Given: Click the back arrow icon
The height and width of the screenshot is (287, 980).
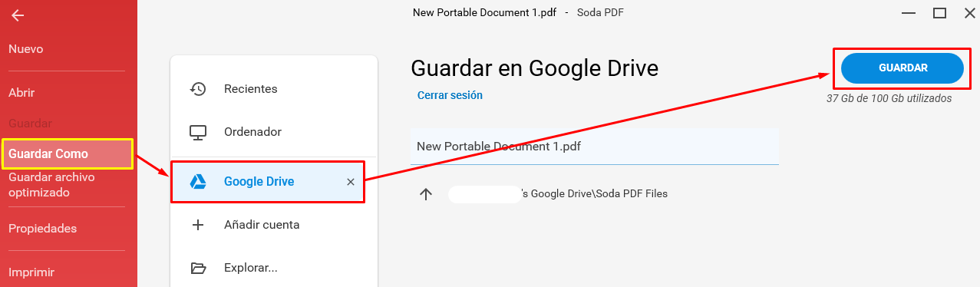Looking at the screenshot, I should [x=18, y=15].
